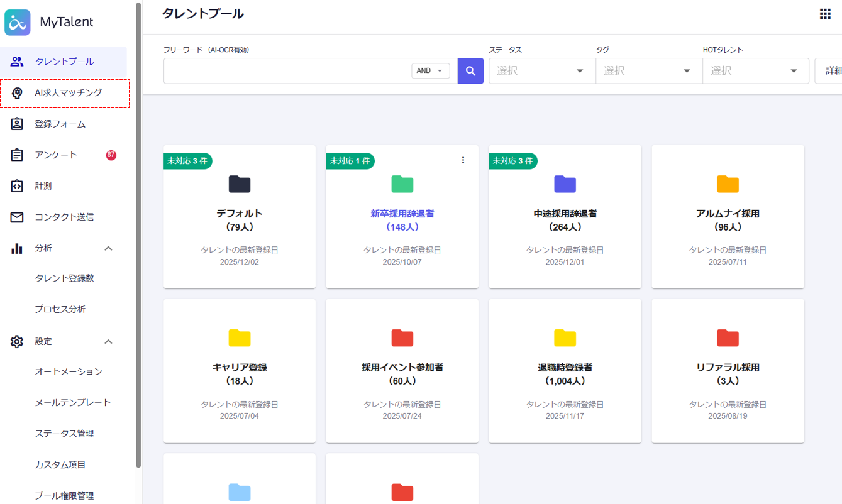Collapse the 分析 sidebar section
This screenshot has width=842, height=504.
pos(108,248)
